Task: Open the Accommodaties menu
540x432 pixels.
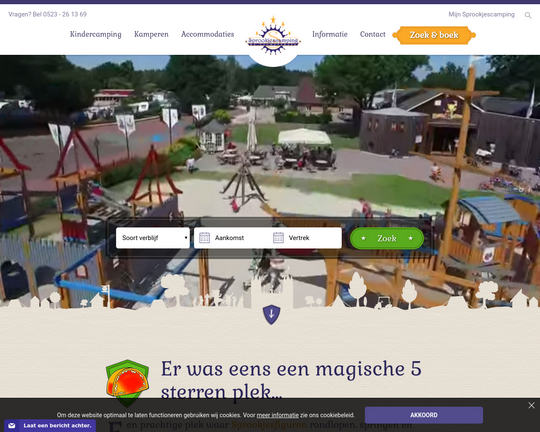Action: coord(208,34)
